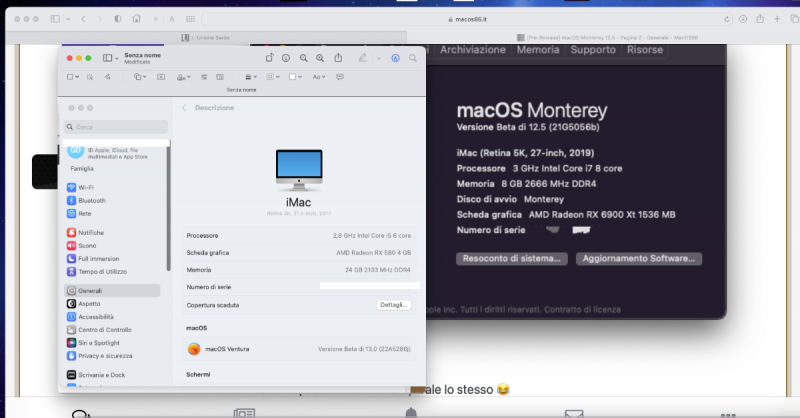
Task: Open Aspetto settings
Action: click(x=84, y=304)
